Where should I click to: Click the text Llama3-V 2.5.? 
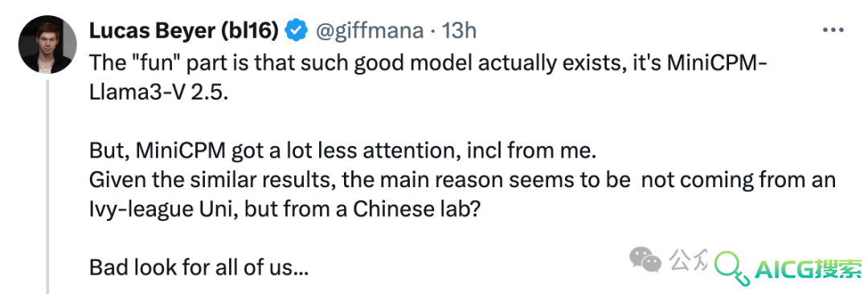click(x=158, y=92)
